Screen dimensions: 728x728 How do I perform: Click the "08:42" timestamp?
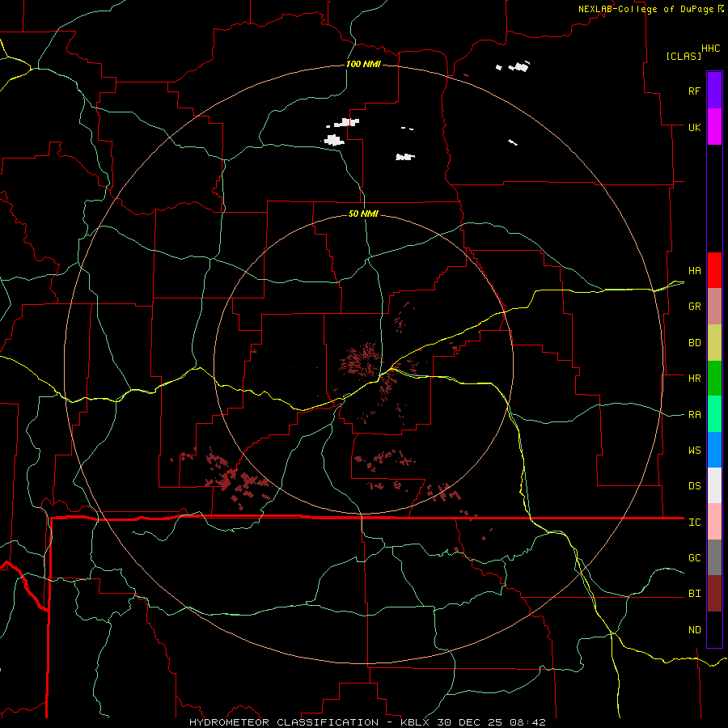527,722
